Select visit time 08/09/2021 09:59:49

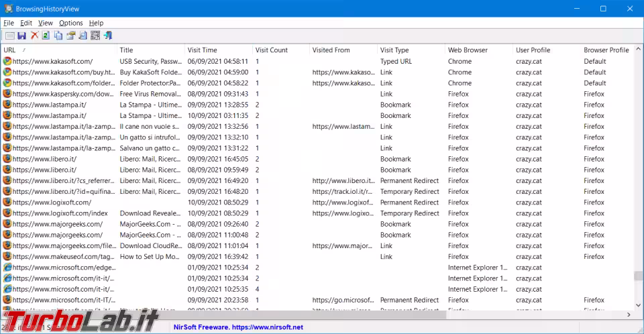(x=218, y=170)
